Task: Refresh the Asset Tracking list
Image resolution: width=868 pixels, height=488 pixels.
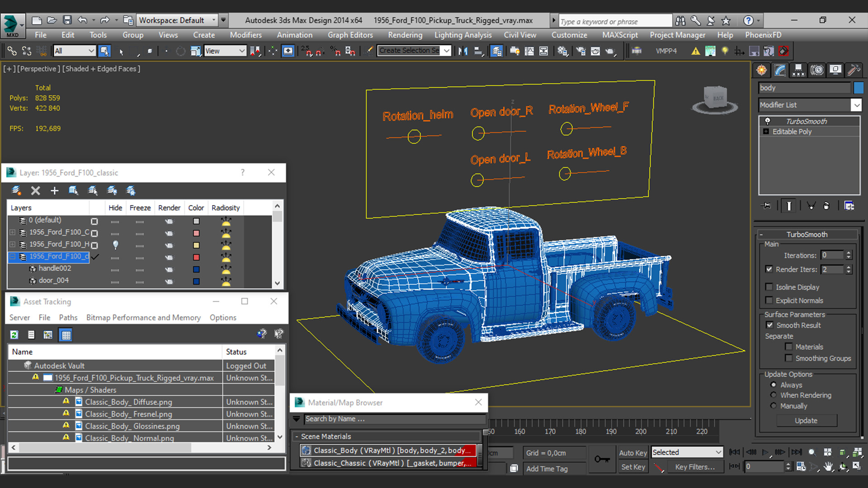Action: pos(14,335)
